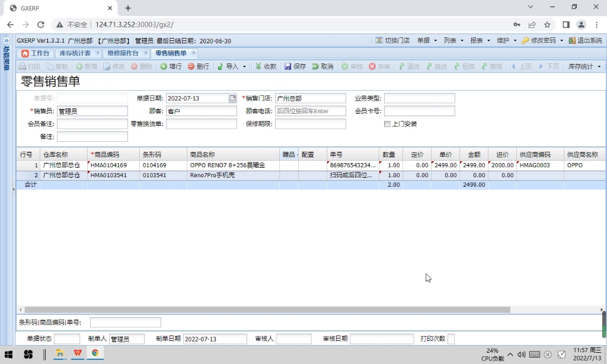Toggle the 赠品 cell for OPPO RENO7 row

point(288,165)
